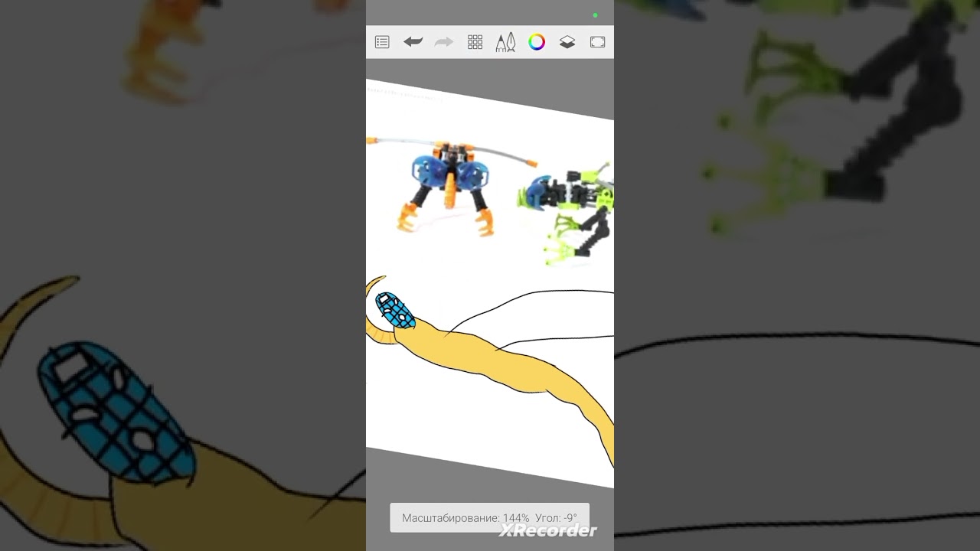Redo with the forward arrow icon
The width and height of the screenshot is (980, 551).
(x=444, y=42)
